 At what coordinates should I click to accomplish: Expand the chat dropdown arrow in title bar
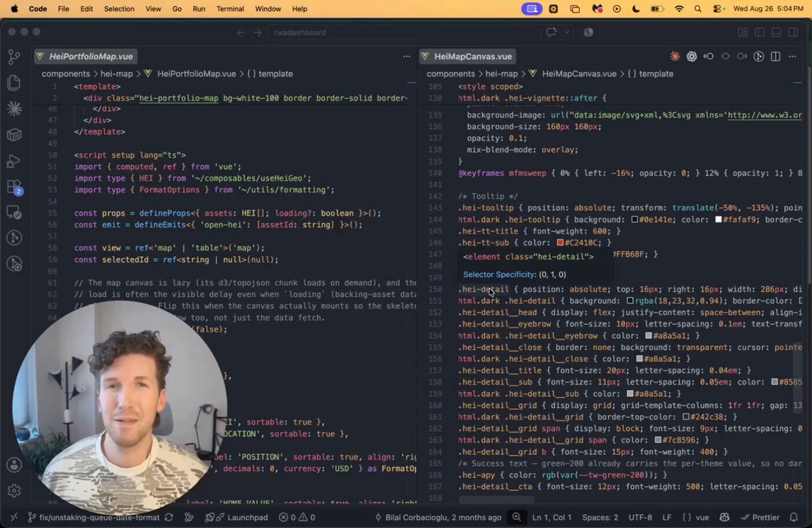coord(567,32)
